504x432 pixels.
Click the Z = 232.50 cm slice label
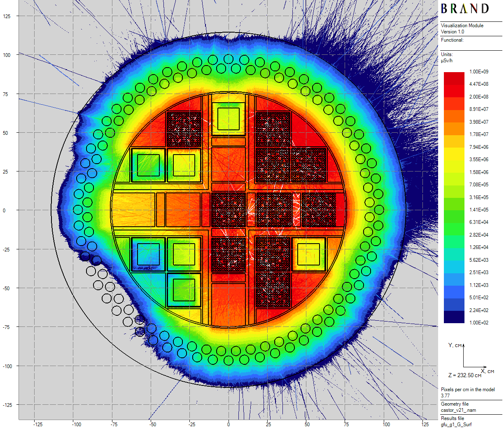pos(464,376)
